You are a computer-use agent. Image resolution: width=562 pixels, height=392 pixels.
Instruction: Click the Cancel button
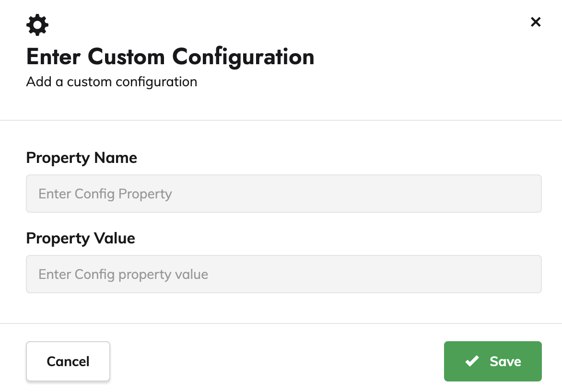(68, 361)
